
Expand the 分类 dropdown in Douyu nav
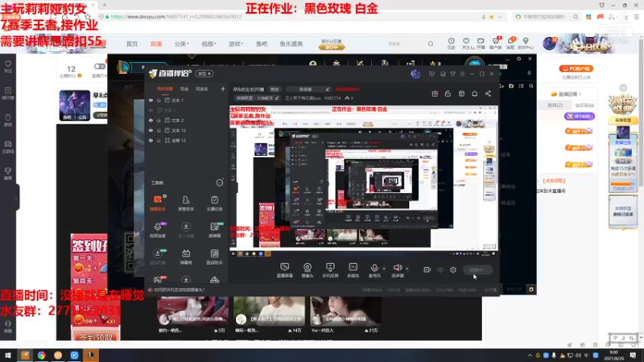pyautogui.click(x=182, y=43)
